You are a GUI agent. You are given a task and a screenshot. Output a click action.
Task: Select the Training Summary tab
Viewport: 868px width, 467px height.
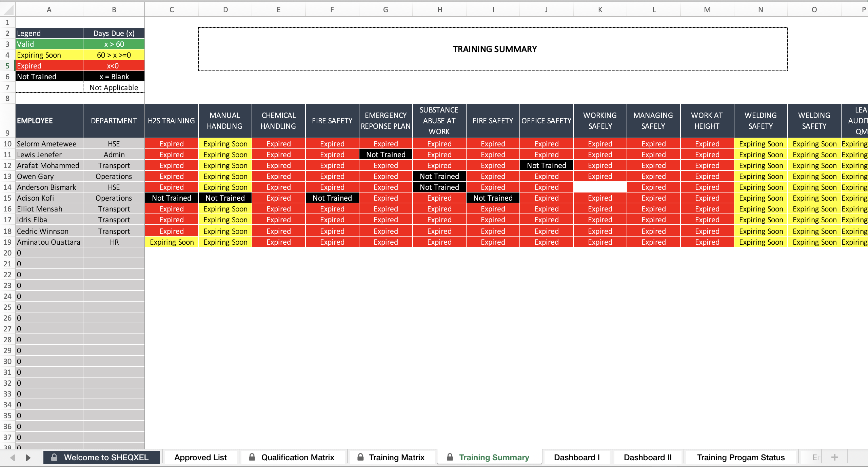[x=489, y=457]
